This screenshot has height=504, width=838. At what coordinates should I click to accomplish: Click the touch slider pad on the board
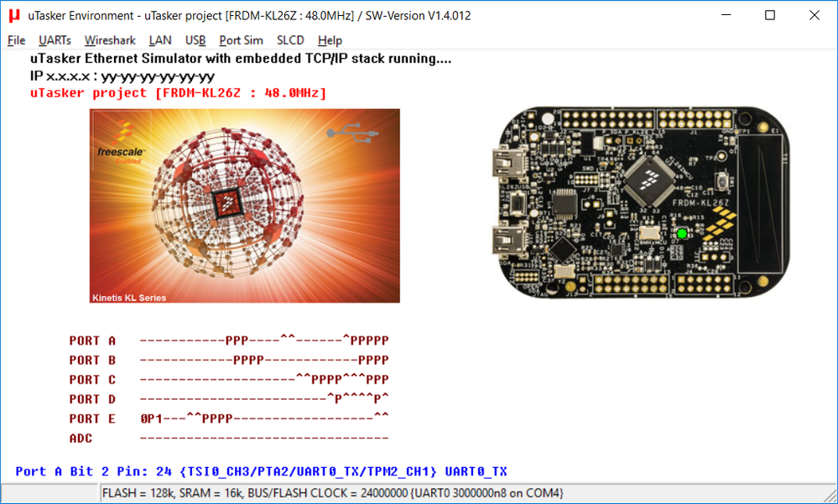pos(762,204)
